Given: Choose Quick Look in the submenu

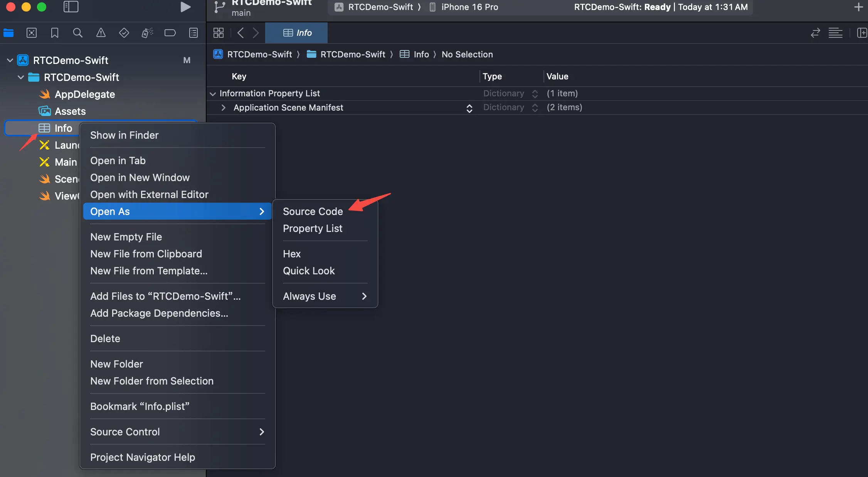Looking at the screenshot, I should coord(325,271).
